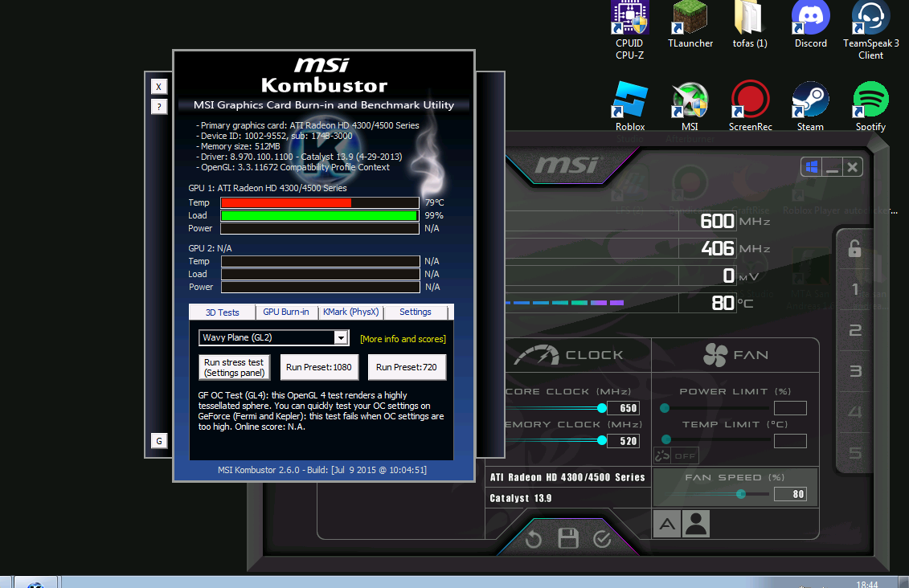Open the Spotify desktop shortcut
The image size is (909, 588).
[x=870, y=107]
